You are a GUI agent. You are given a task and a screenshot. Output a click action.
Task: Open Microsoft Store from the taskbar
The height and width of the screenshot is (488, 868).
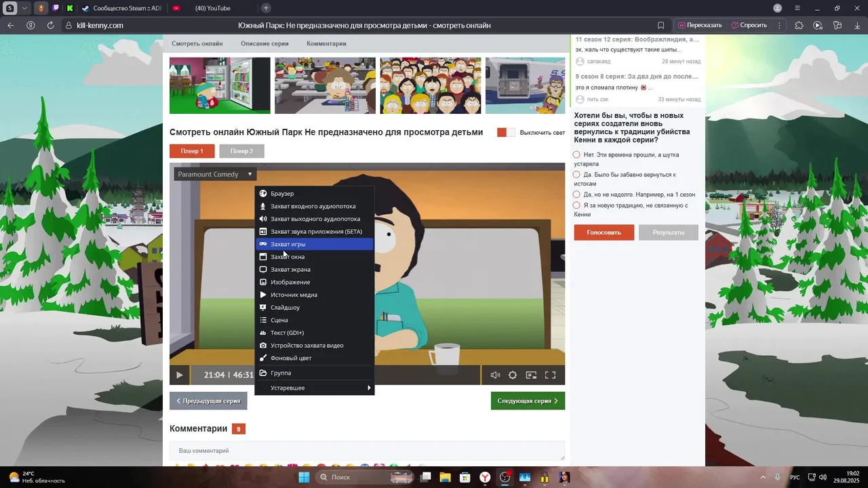[x=465, y=477]
